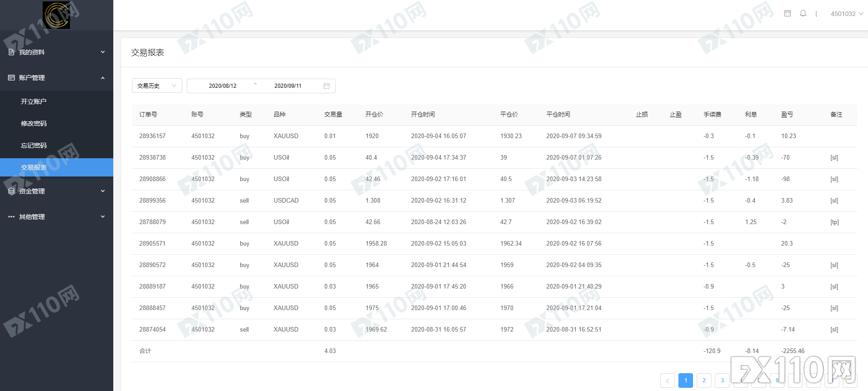This screenshot has width=868, height=391.
Task: Select the 交易报表 sidebar item
Action: pyautogui.click(x=33, y=167)
